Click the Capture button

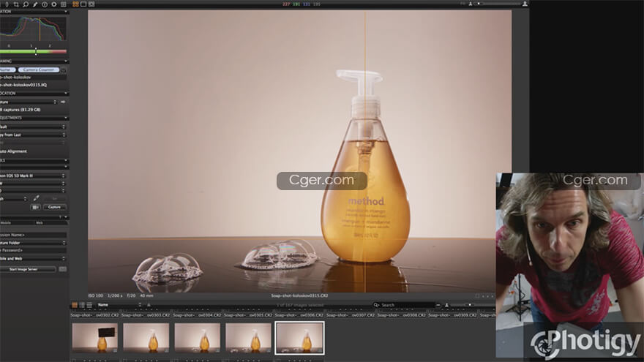pos(54,207)
